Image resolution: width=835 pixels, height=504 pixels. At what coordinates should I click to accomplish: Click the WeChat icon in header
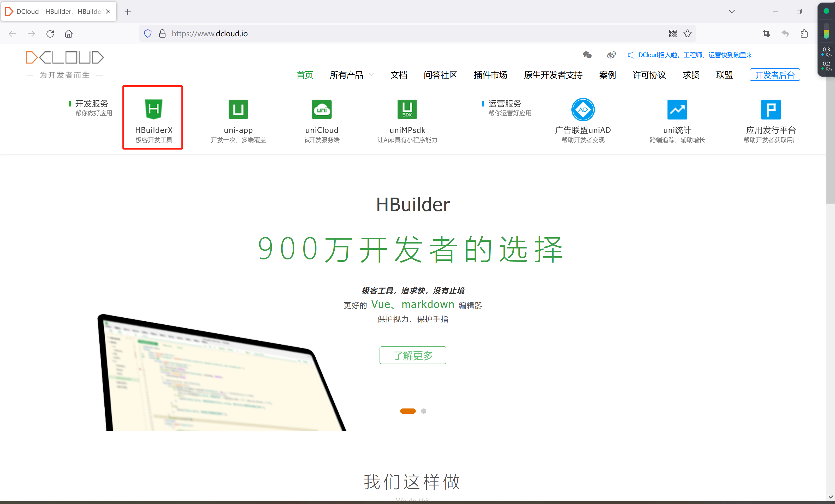point(587,55)
